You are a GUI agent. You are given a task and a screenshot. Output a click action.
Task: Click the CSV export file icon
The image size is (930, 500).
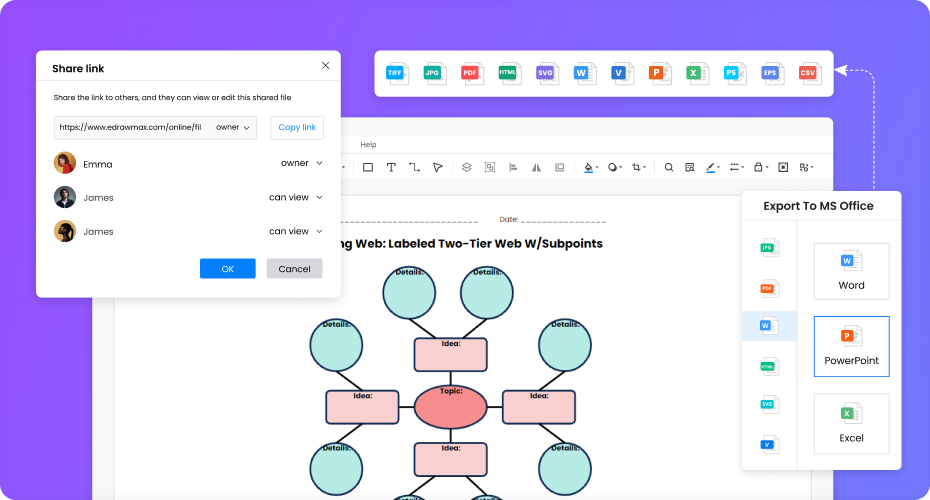point(808,73)
